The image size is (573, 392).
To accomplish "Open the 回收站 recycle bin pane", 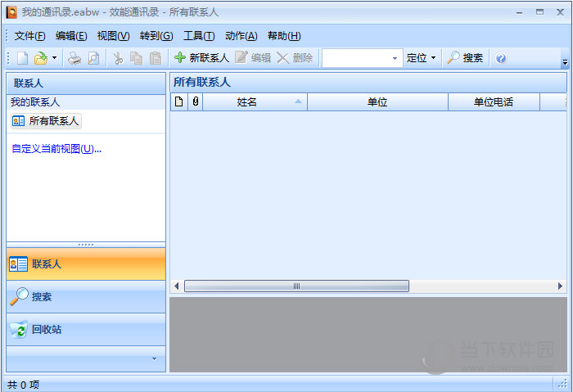I will click(86, 330).
